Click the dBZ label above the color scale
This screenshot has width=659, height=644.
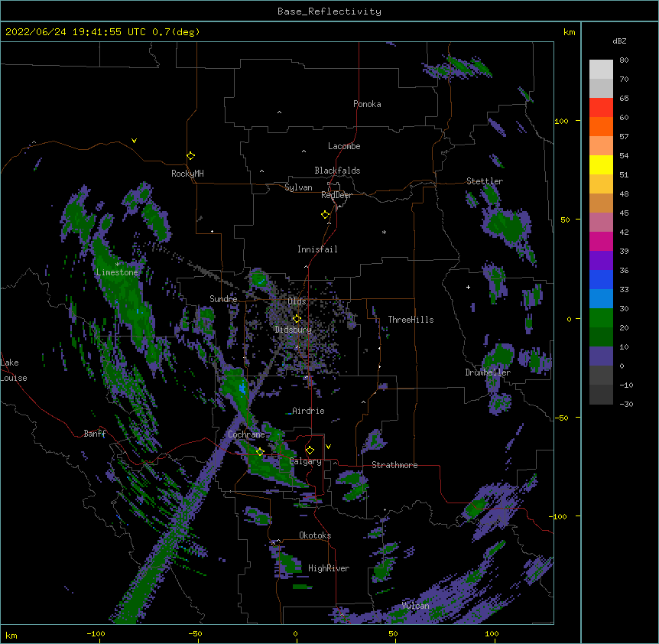(x=619, y=41)
